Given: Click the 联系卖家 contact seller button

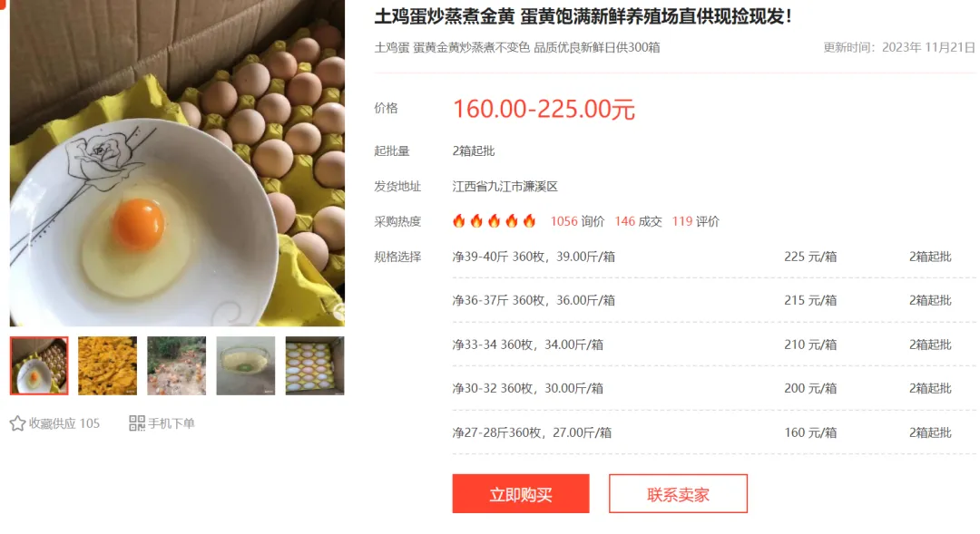Looking at the screenshot, I should (x=678, y=494).
